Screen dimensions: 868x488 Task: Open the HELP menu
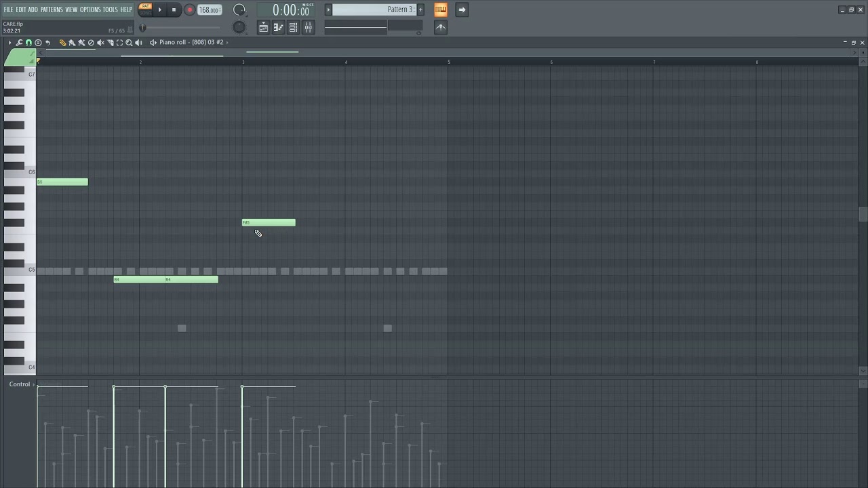coord(126,9)
